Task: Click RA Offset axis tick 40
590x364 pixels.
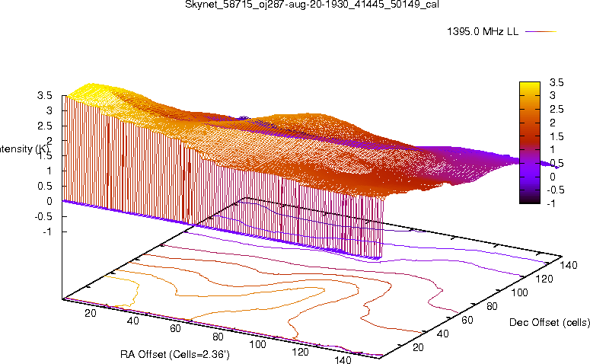Action: [x=132, y=321]
